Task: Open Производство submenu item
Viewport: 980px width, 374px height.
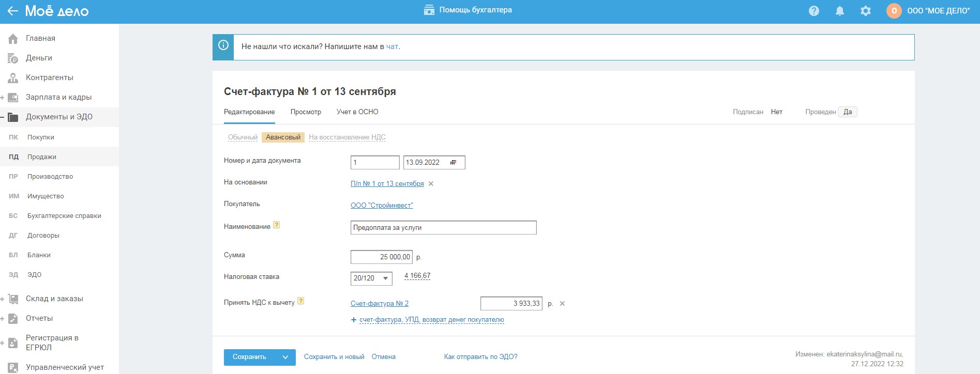Action: (x=50, y=177)
